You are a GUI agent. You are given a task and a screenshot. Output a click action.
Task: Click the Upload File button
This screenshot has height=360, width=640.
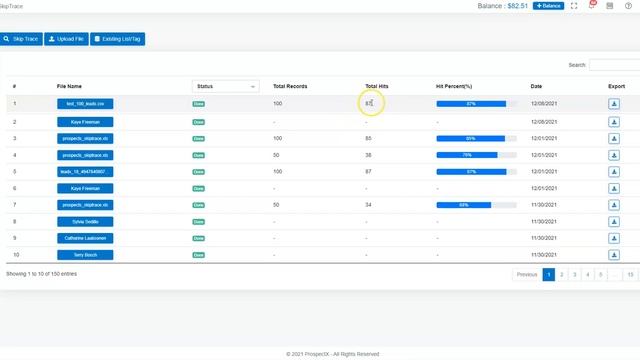click(x=66, y=39)
